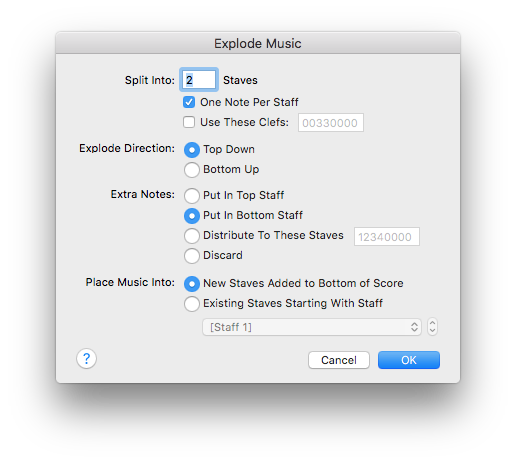The width and height of the screenshot is (516, 463).
Task: Select Discard extra notes option
Action: click(x=192, y=256)
